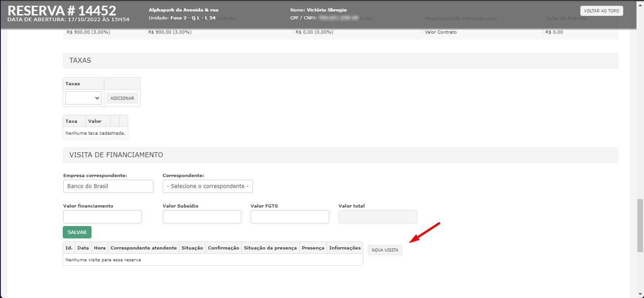Screen dimensions: 644x298
Task: Click the Valor total field
Action: click(x=378, y=217)
